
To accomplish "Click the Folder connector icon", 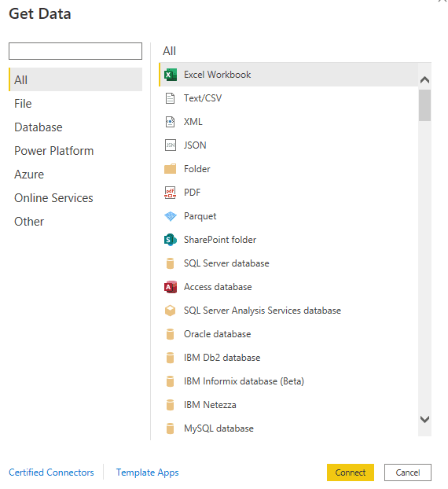I will click(x=171, y=169).
